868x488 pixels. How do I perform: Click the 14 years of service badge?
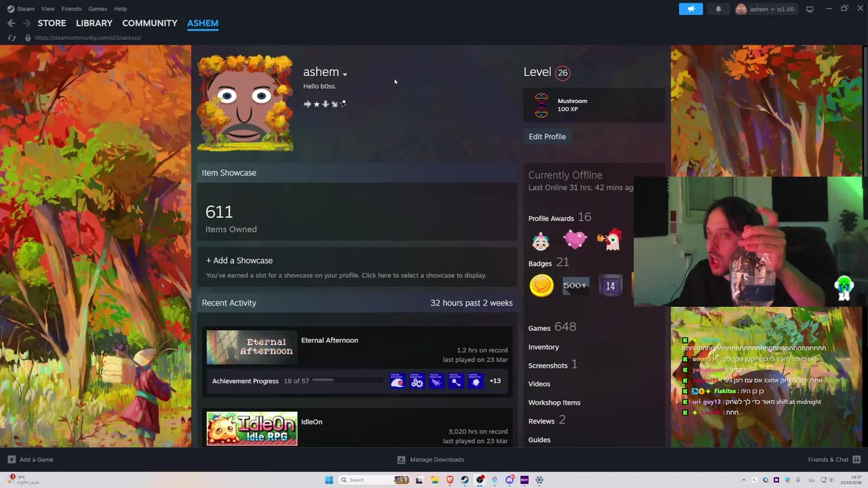(x=610, y=286)
